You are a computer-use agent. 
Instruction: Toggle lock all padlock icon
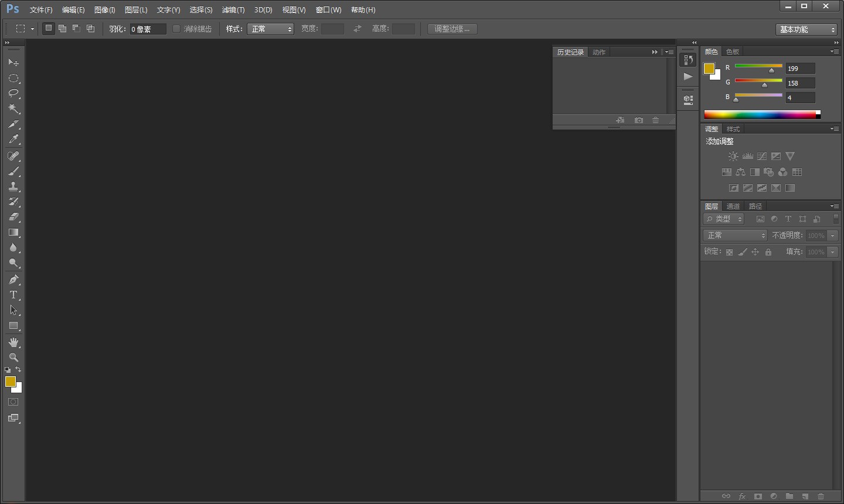click(768, 252)
